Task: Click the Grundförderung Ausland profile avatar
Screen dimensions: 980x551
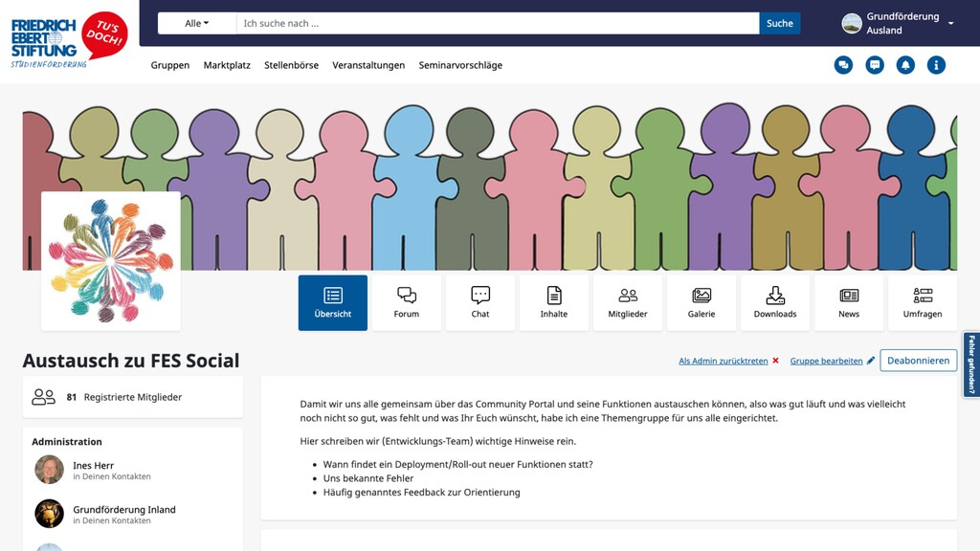Action: pyautogui.click(x=851, y=24)
